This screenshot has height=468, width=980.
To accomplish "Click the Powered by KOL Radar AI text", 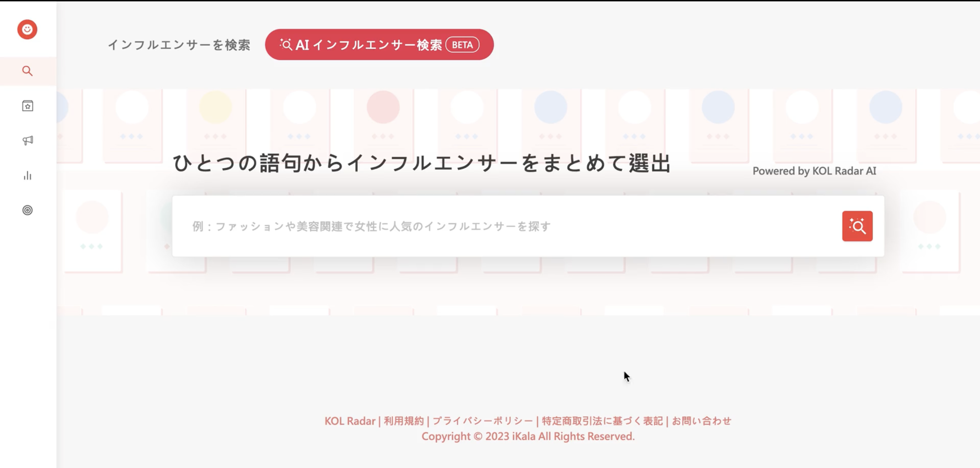I will pyautogui.click(x=814, y=171).
